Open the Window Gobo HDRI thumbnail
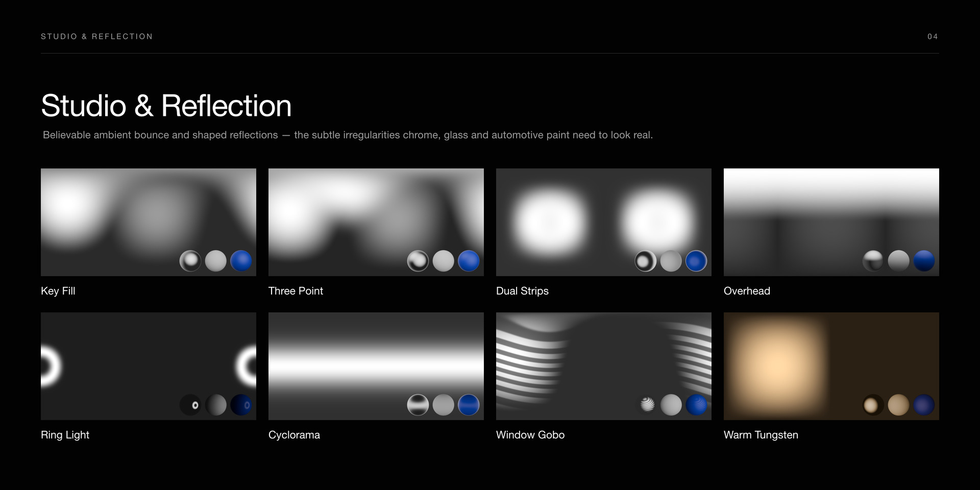The height and width of the screenshot is (490, 980). click(x=604, y=366)
